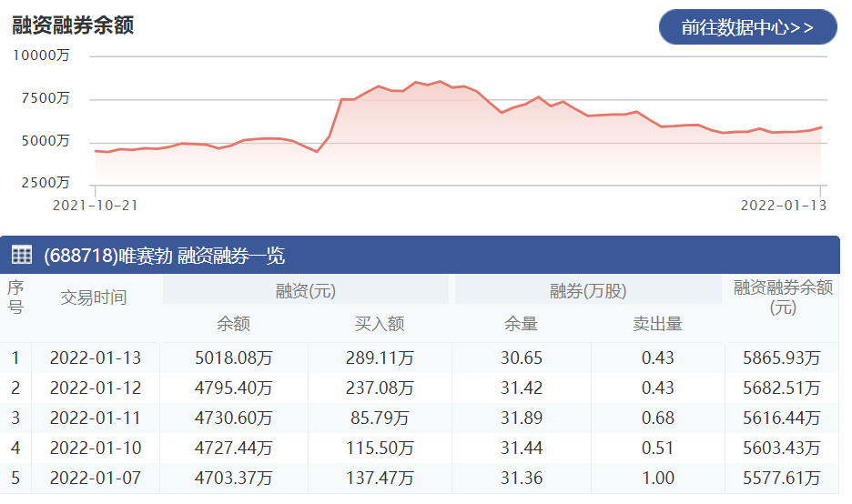Select the 2022-01-10 row date

[95, 448]
